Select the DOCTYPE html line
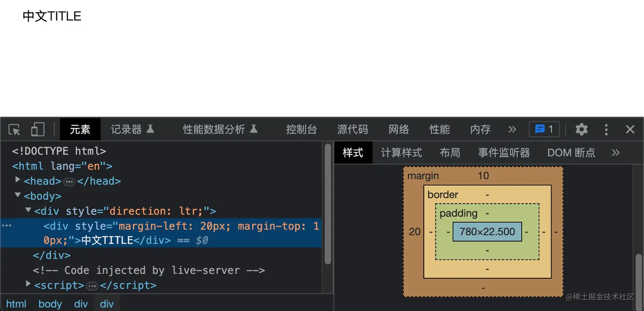The width and height of the screenshot is (644, 311). (59, 151)
